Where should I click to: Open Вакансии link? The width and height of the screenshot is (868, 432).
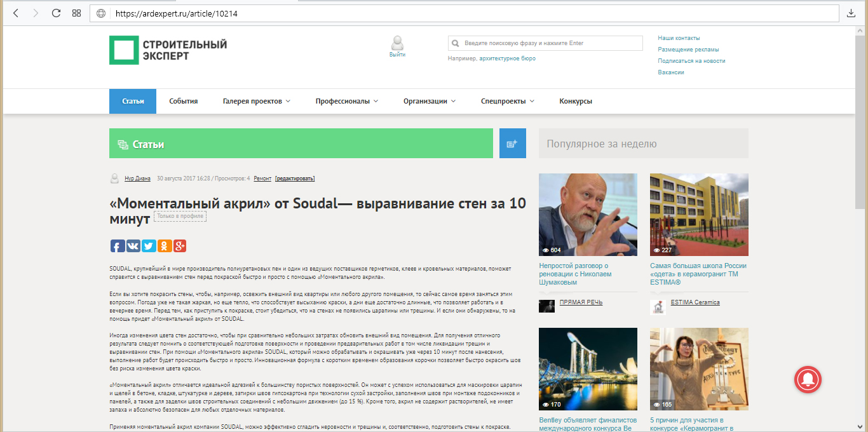(671, 72)
